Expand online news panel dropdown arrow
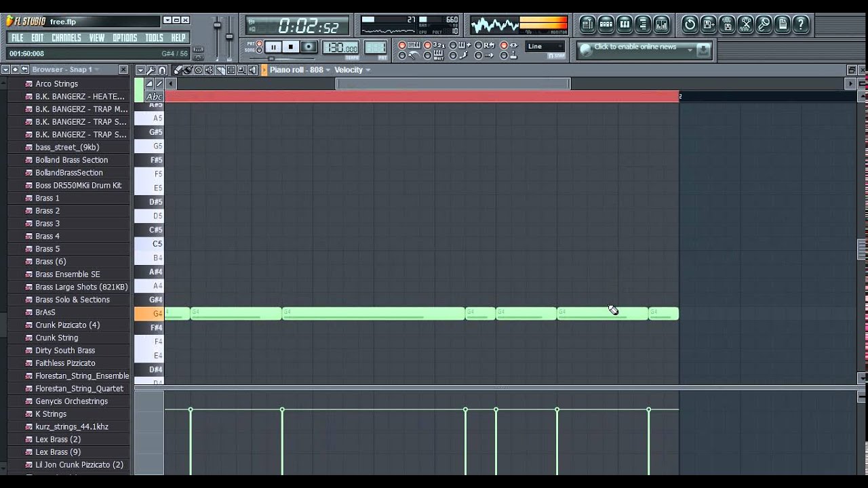868x488 pixels. [x=690, y=49]
